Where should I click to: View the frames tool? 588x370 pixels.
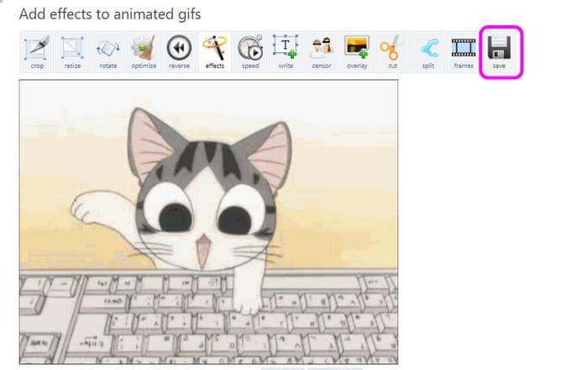464,52
